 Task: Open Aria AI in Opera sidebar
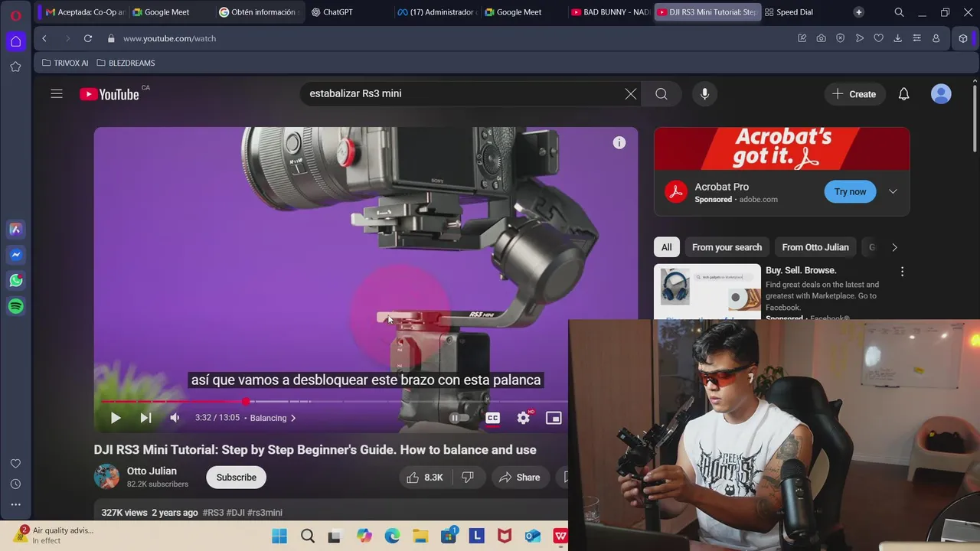tap(15, 229)
